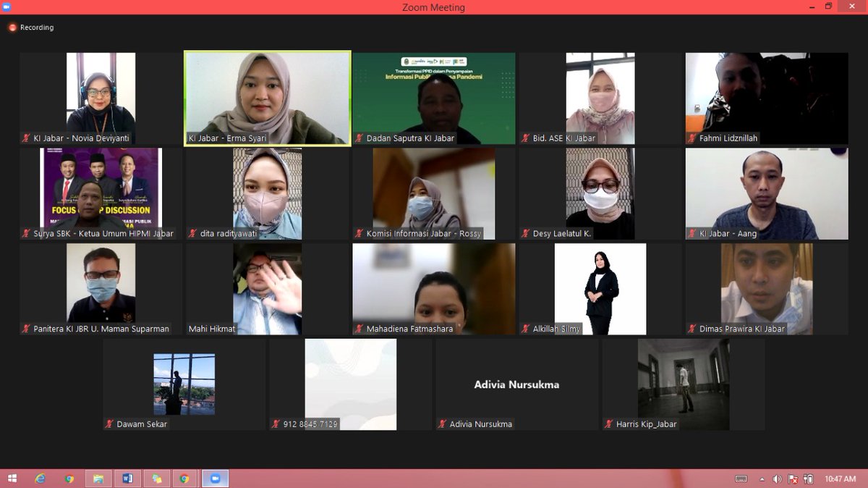Switch to running Chrome window beside Zoom taskbar icon
The image size is (868, 488).
(184, 479)
